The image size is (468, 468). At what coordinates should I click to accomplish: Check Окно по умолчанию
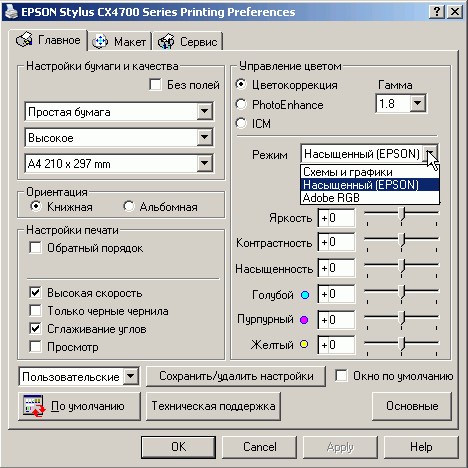coord(341,376)
